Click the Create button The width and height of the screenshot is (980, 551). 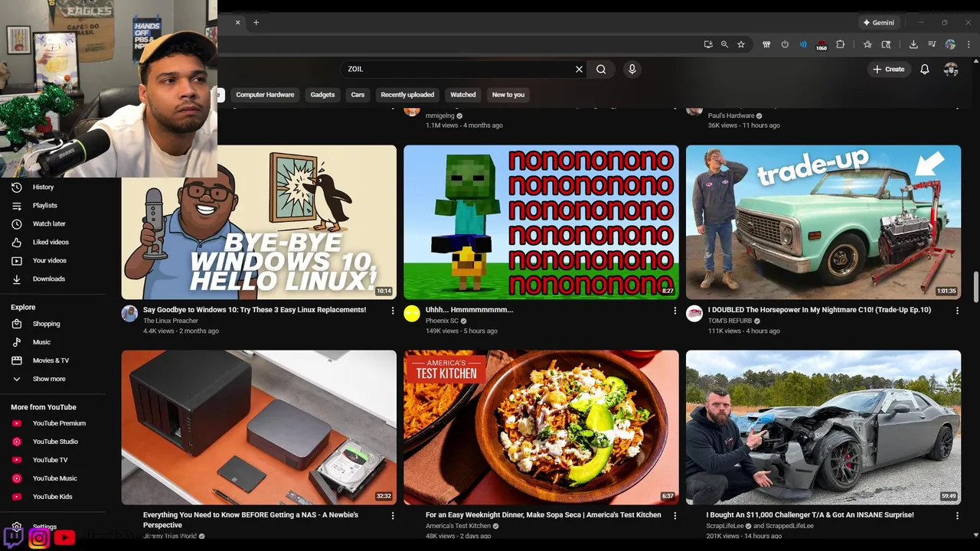coord(888,69)
